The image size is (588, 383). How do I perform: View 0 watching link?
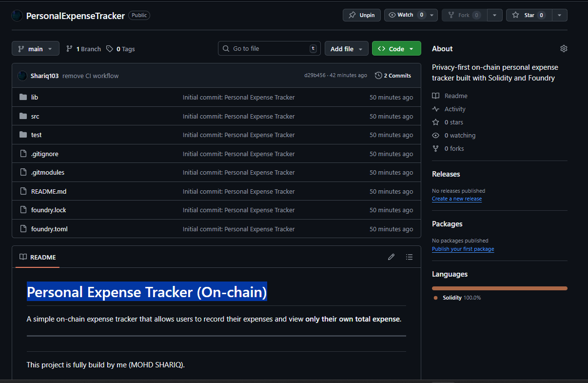click(454, 135)
